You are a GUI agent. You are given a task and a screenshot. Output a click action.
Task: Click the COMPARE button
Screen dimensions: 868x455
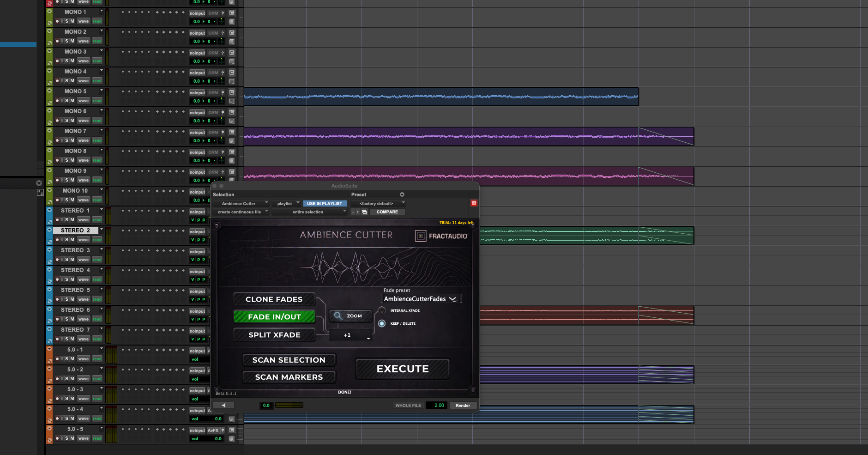coord(387,212)
